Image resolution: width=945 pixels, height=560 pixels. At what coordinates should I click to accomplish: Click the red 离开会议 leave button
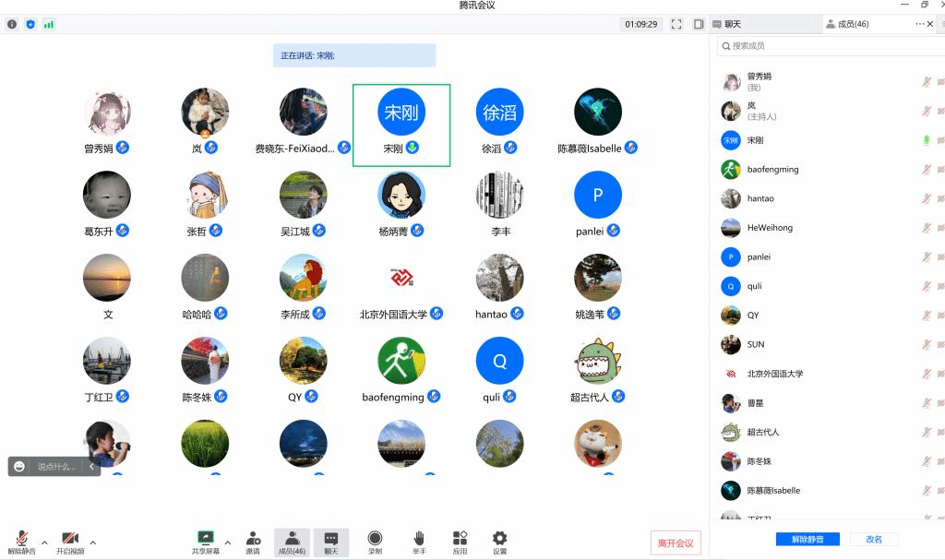[675, 543]
